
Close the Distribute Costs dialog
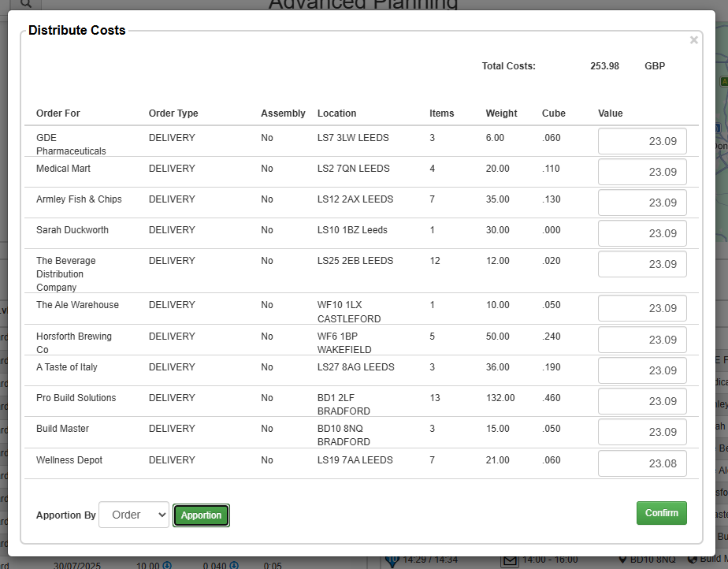pyautogui.click(x=693, y=40)
